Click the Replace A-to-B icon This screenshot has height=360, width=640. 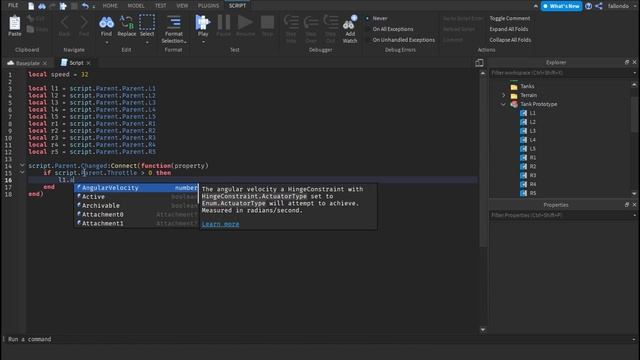[127, 22]
